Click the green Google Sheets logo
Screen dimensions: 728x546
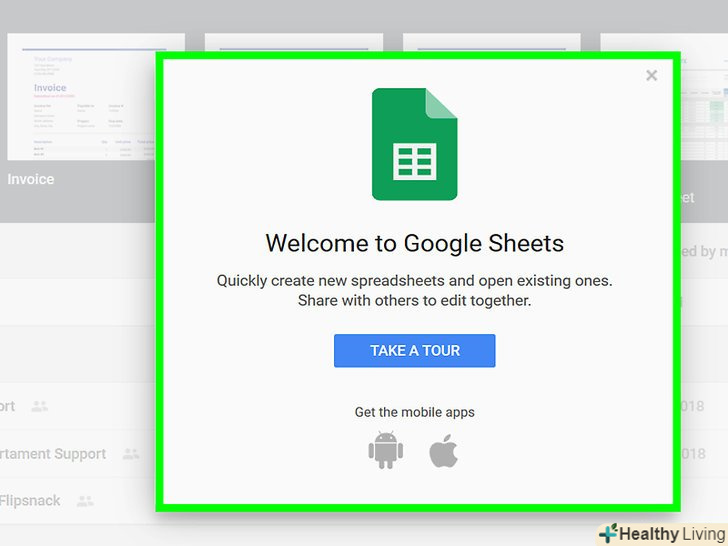[415, 144]
